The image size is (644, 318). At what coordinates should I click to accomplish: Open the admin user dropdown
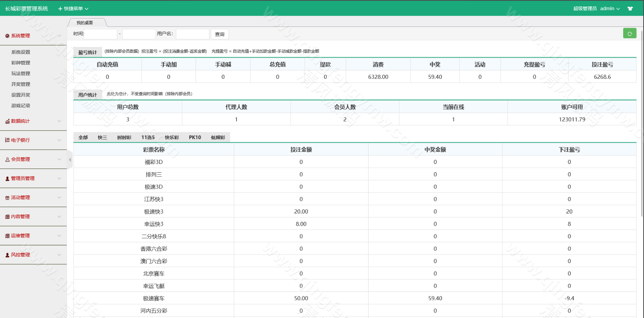pyautogui.click(x=610, y=9)
